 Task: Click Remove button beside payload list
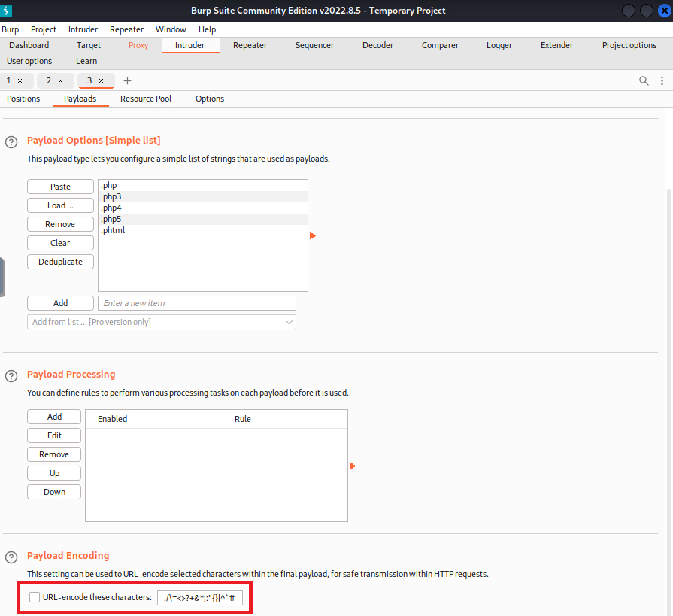pyautogui.click(x=60, y=224)
